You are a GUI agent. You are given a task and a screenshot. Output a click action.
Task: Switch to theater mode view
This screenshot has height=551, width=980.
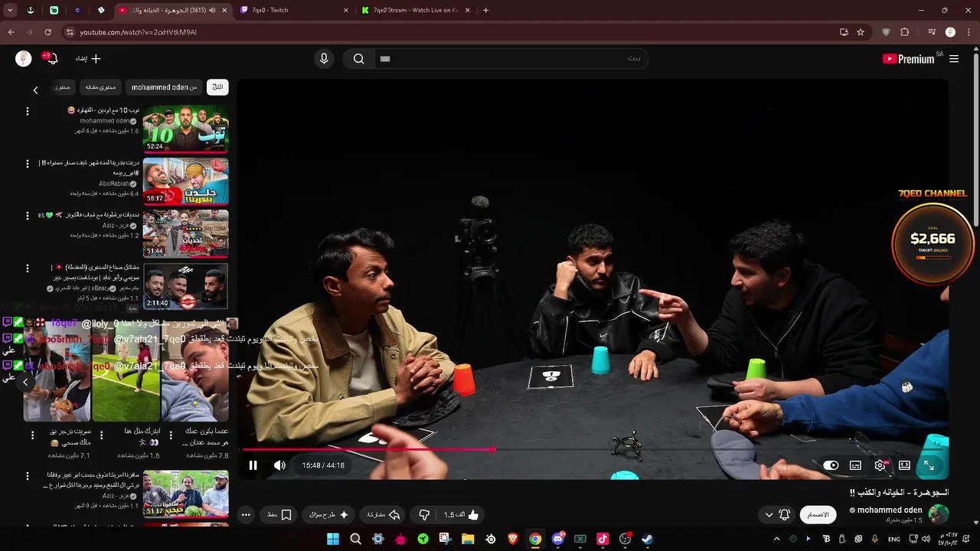pos(904,465)
